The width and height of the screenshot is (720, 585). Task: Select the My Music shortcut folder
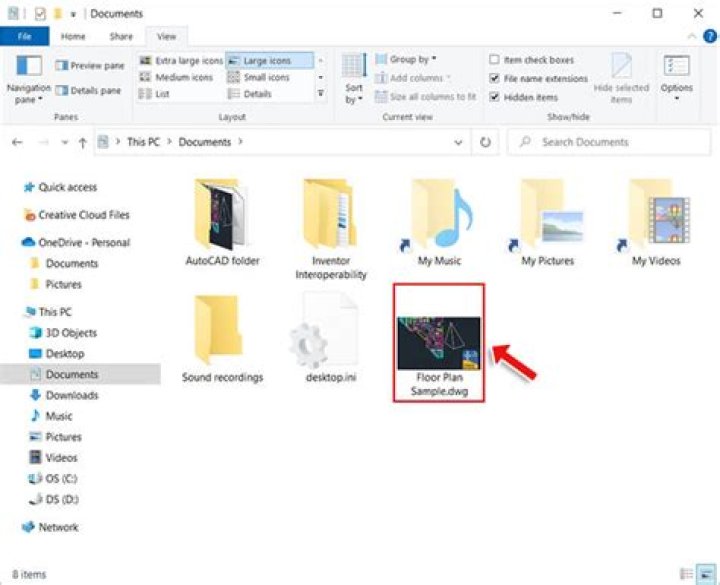click(x=439, y=222)
